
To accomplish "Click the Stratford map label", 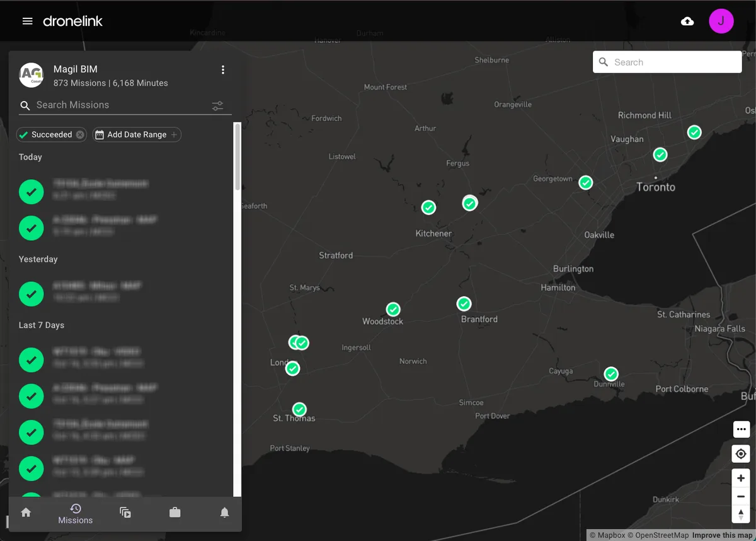I will coord(336,255).
